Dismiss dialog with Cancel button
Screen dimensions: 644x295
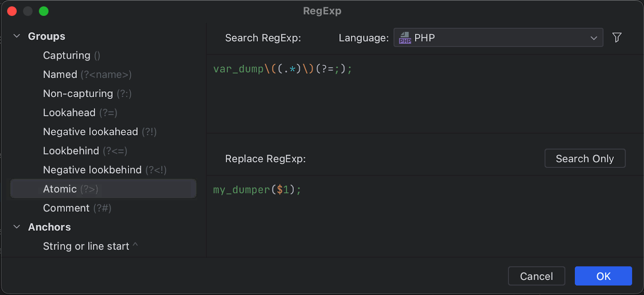537,276
